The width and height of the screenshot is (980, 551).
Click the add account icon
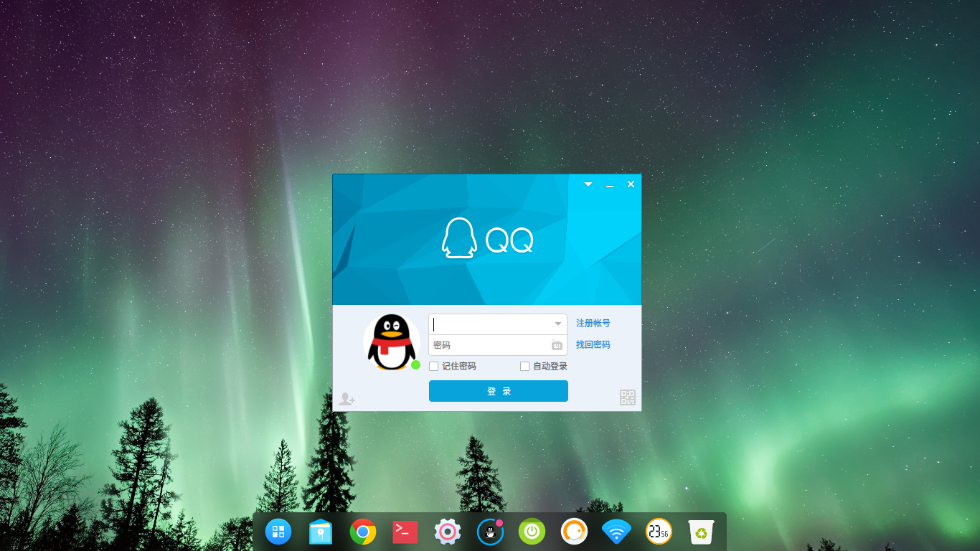tap(346, 397)
